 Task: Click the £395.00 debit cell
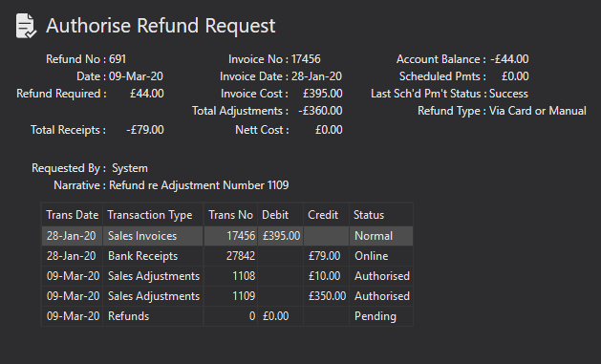click(281, 236)
